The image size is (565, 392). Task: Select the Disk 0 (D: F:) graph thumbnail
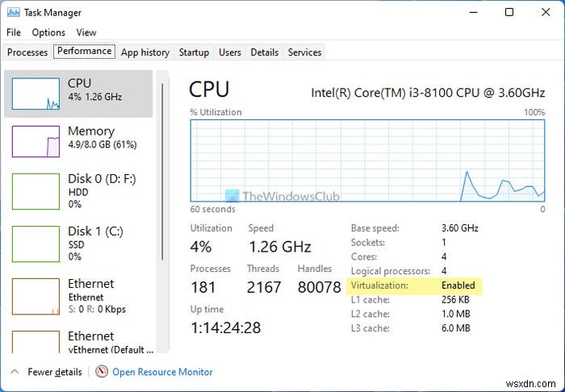pos(36,191)
